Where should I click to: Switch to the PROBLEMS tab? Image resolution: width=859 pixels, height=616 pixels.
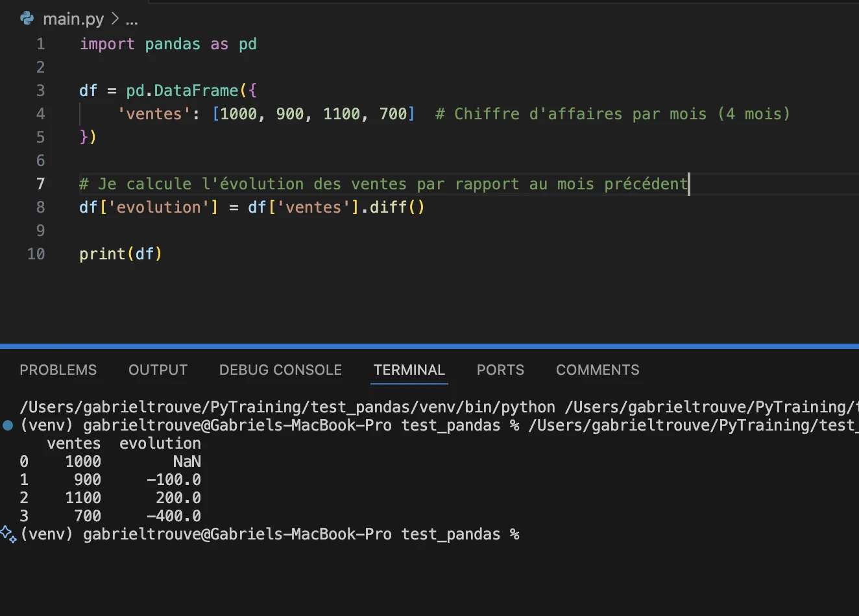tap(58, 370)
